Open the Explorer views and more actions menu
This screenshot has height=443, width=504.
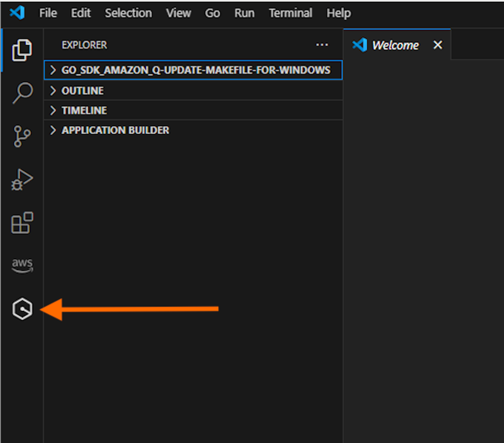tap(321, 45)
